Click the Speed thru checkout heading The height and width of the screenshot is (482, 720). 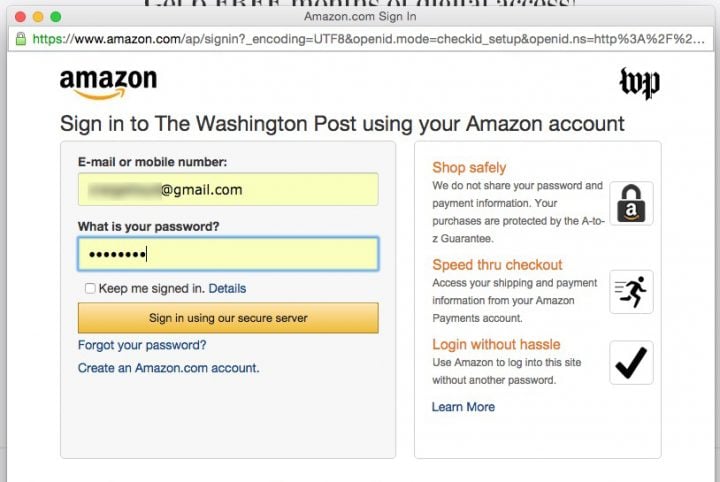click(497, 265)
